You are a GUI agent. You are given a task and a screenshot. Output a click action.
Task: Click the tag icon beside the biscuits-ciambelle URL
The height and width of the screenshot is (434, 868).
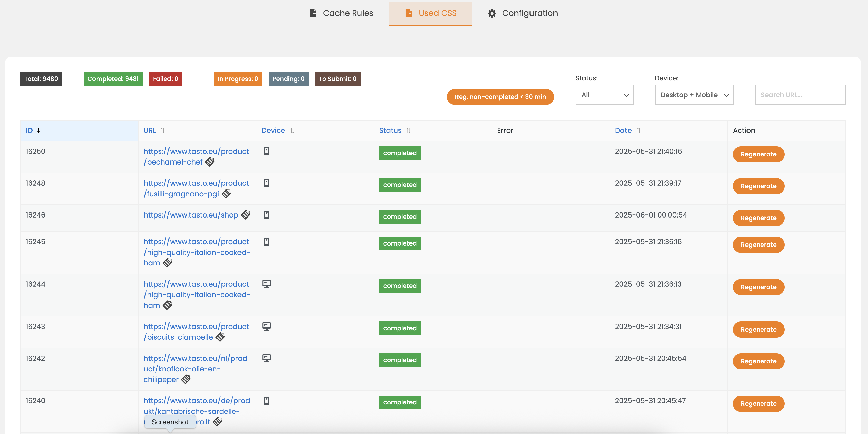click(220, 337)
